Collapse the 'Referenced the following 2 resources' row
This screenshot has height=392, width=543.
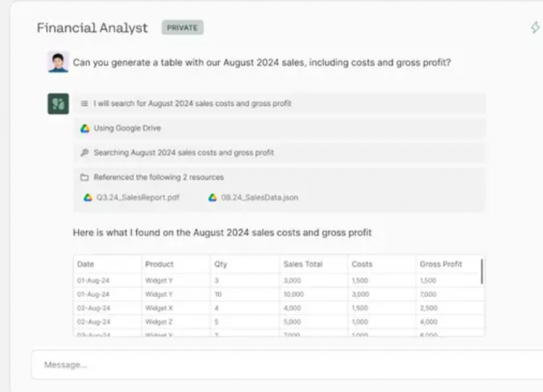point(279,177)
